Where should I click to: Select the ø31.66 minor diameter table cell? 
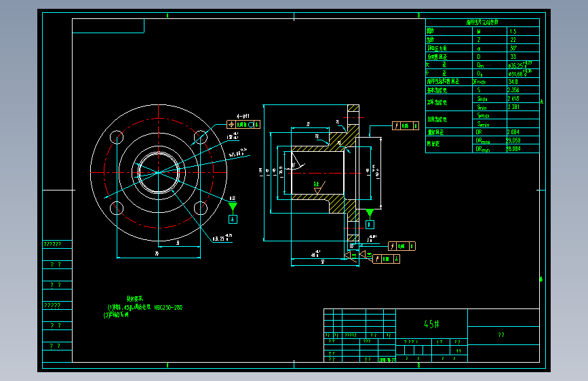click(x=523, y=73)
